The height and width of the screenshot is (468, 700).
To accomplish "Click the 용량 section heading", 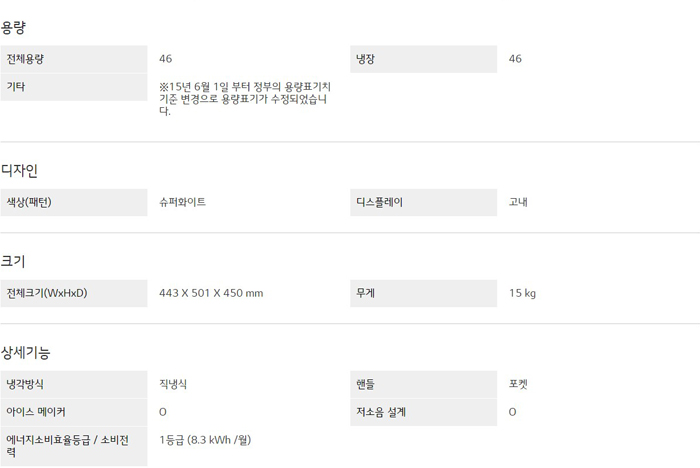I will pyautogui.click(x=14, y=27).
